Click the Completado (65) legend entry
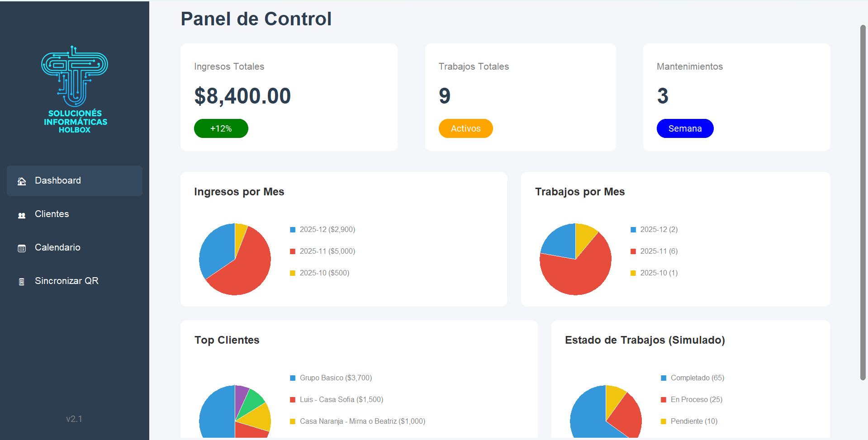The height and width of the screenshot is (440, 868). pyautogui.click(x=697, y=378)
